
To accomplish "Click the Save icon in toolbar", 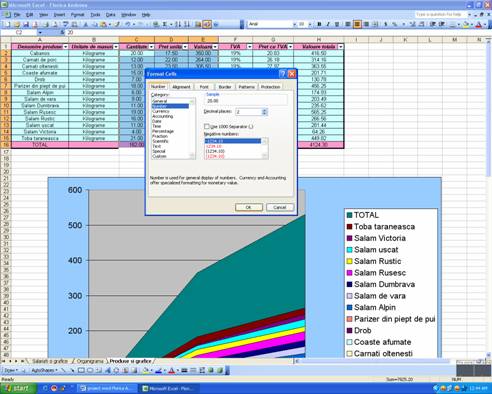I will (26, 24).
